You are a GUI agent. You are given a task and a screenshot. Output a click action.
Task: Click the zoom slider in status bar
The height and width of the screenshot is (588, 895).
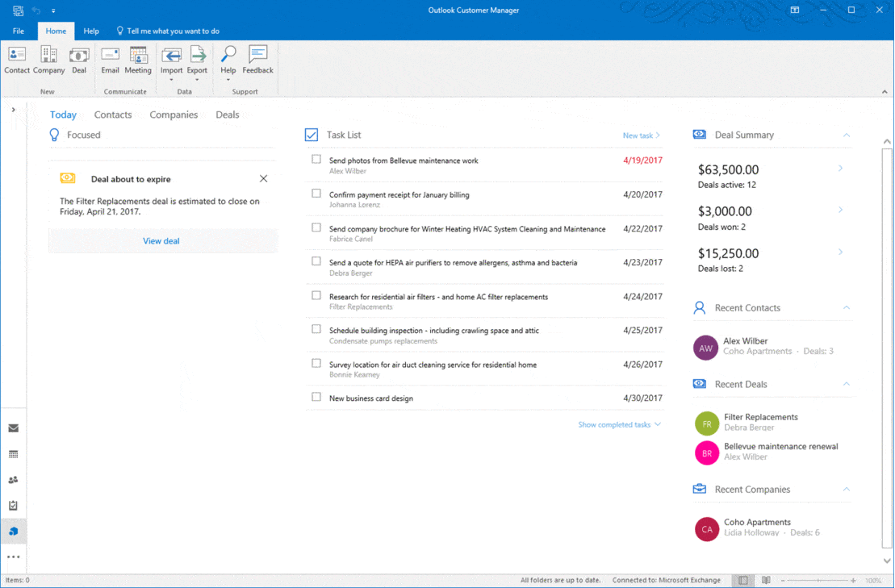[x=818, y=581]
